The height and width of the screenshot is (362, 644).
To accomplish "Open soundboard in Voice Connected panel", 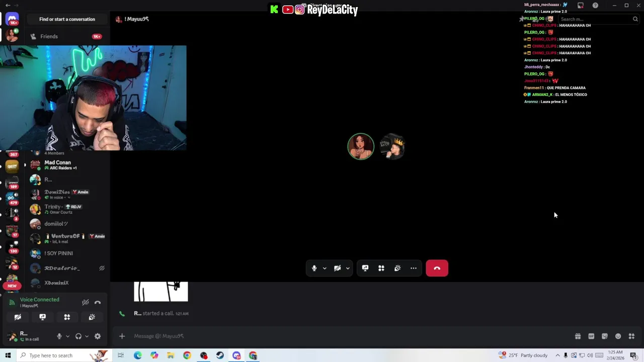I will 92,317.
